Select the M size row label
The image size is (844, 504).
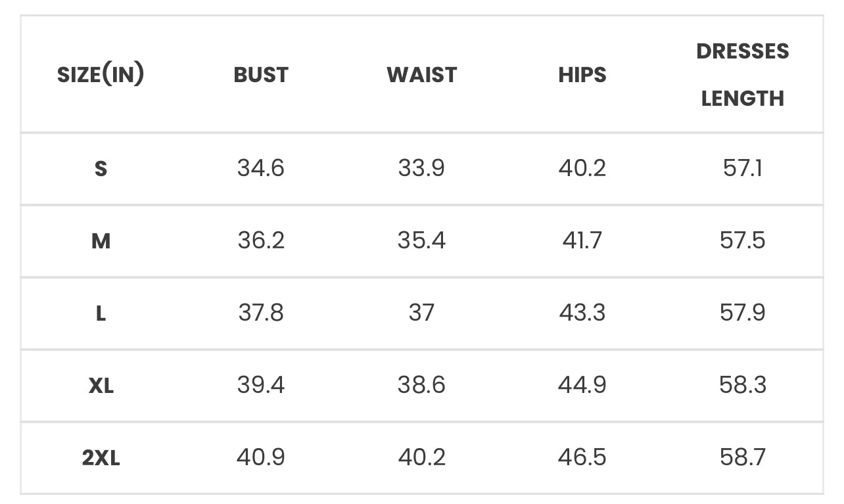pos(101,241)
